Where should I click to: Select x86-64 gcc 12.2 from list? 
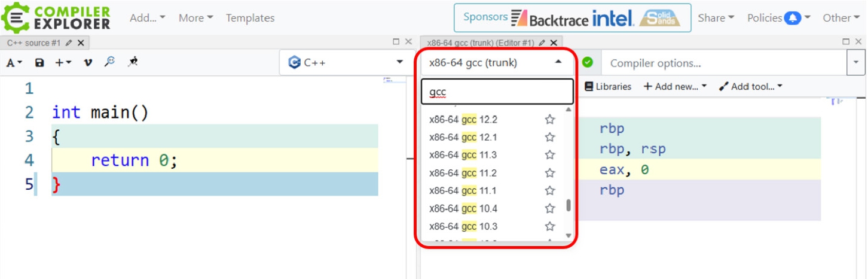coord(463,120)
